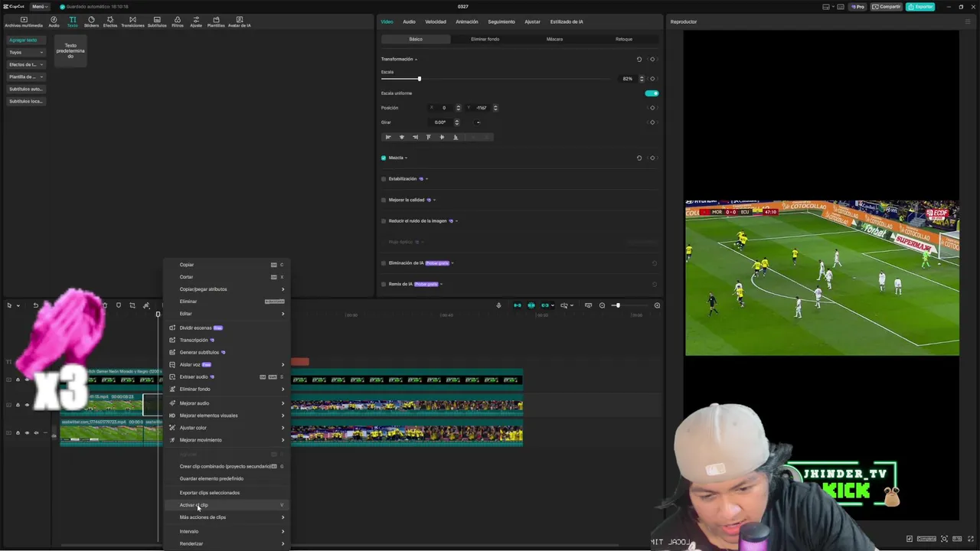This screenshot has width=980, height=551.
Task: Zoom out the timeline with minus icon
Action: tap(602, 305)
